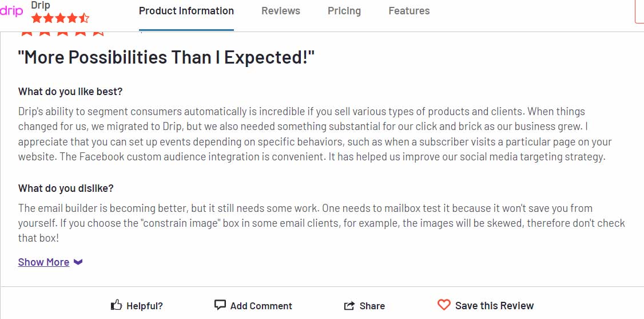The image size is (644, 319).
Task: Click "Save this Review" text
Action: coord(495,306)
